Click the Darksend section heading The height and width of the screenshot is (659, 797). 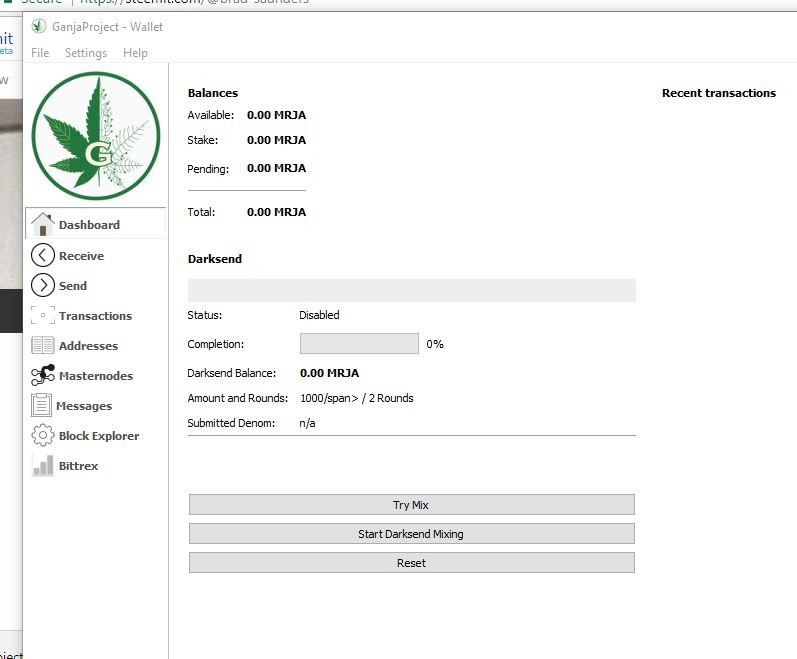(x=214, y=259)
